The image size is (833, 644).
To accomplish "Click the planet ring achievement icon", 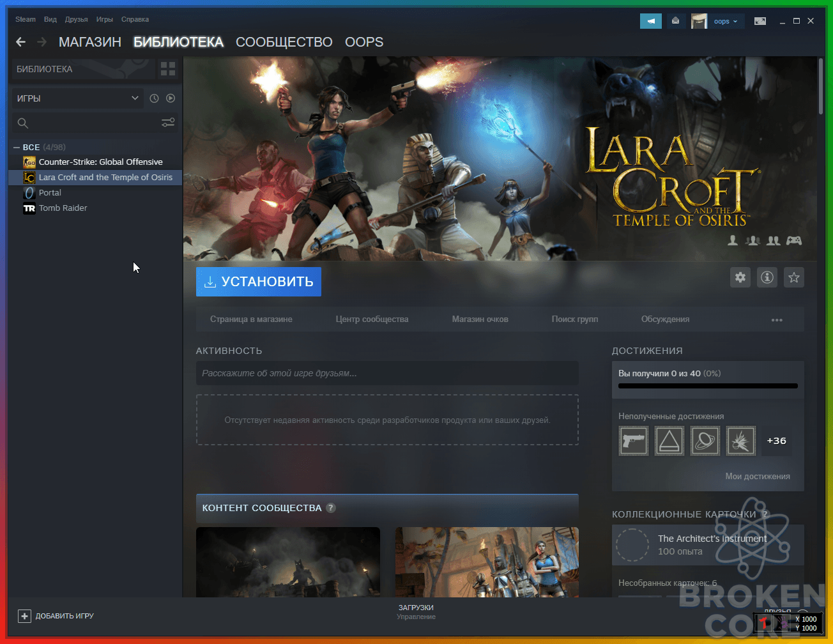I will click(x=705, y=441).
